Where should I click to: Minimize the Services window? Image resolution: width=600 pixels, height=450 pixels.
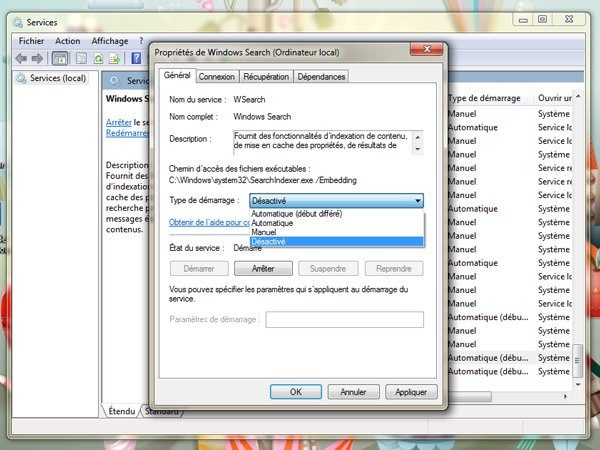pyautogui.click(x=523, y=19)
